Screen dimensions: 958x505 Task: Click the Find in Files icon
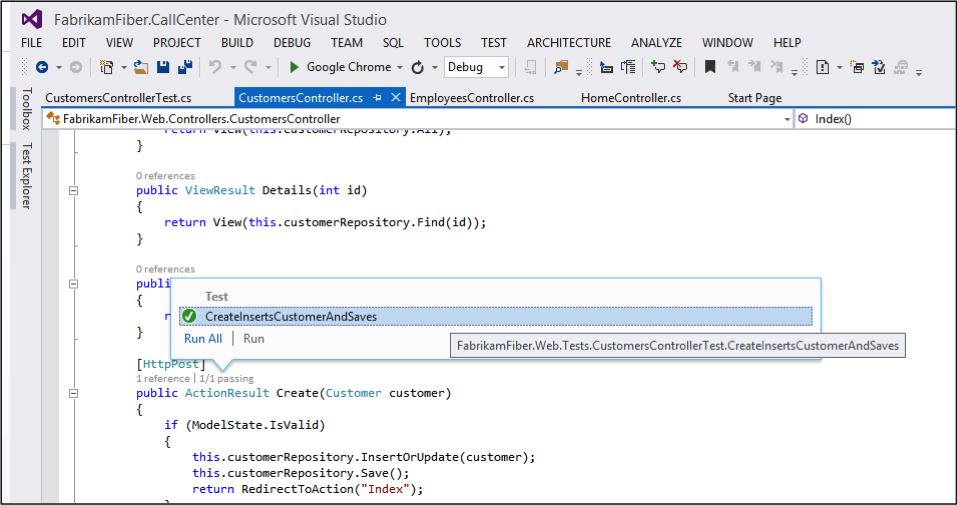(x=561, y=67)
